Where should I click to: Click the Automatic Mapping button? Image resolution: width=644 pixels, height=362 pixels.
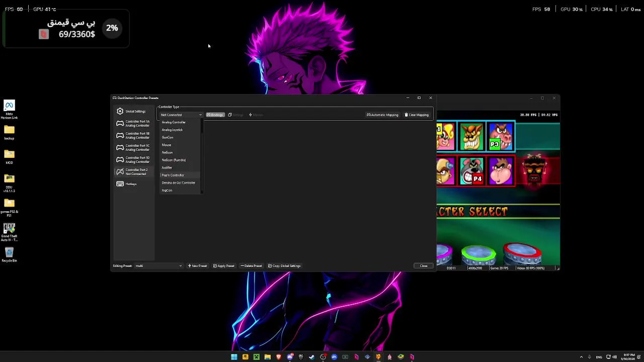coord(382,115)
